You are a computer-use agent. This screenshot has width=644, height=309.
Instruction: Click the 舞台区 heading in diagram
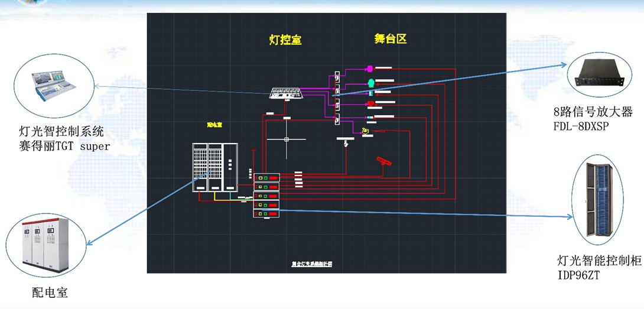point(391,39)
